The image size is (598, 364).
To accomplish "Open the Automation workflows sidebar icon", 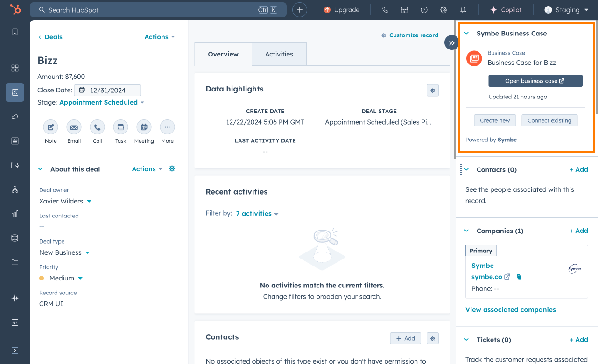I will tap(15, 189).
